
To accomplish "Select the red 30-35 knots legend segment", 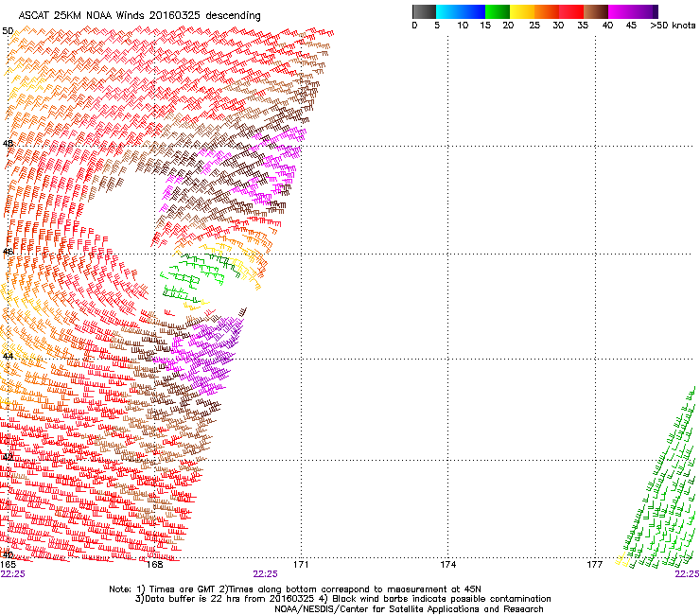I will click(x=571, y=11).
